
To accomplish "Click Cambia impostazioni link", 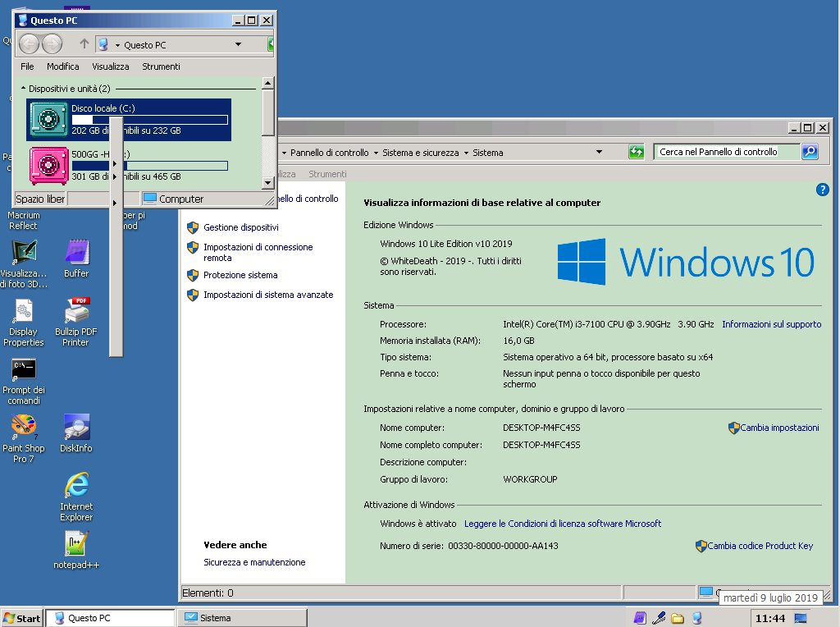I will coord(779,428).
